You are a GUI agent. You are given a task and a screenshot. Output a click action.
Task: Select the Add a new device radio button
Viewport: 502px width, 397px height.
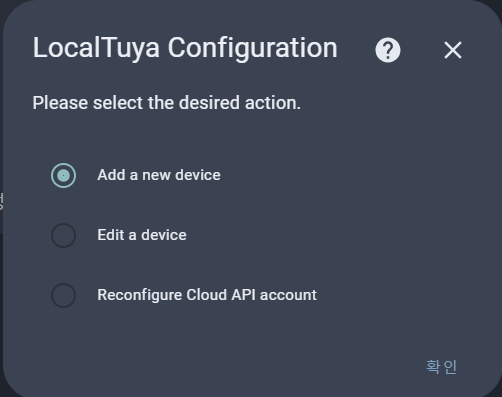63,175
